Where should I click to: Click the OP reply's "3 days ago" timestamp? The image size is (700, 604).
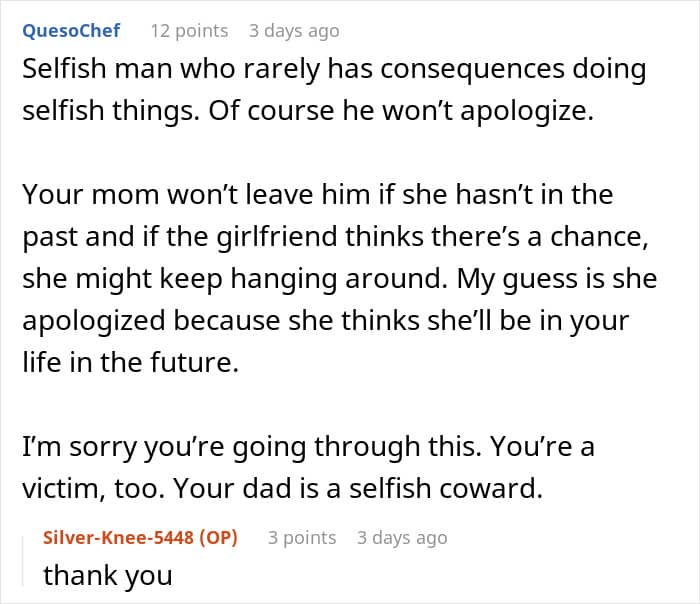tap(402, 538)
